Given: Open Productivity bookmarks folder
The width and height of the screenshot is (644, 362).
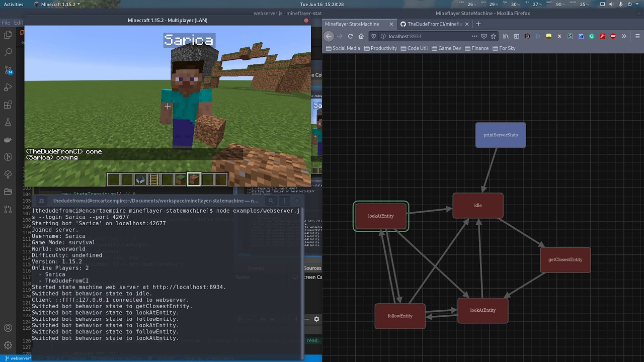Looking at the screenshot, I should [x=380, y=48].
